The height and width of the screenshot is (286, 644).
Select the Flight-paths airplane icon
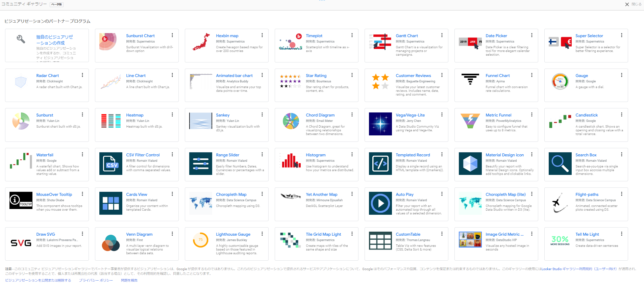click(560, 203)
